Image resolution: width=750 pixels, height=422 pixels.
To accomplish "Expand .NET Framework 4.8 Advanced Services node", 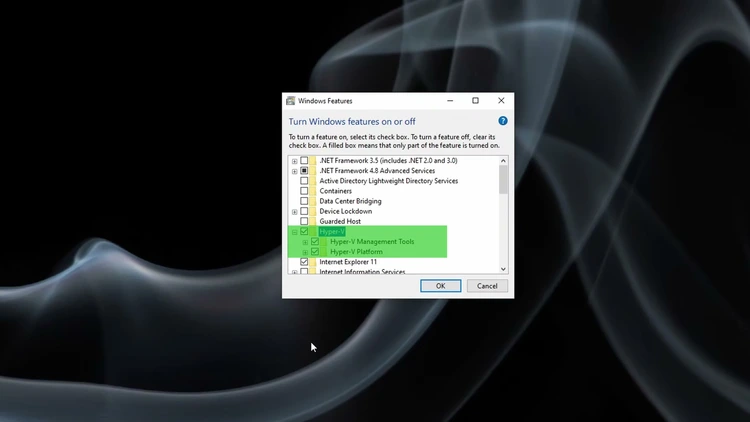I will pyautogui.click(x=295, y=171).
